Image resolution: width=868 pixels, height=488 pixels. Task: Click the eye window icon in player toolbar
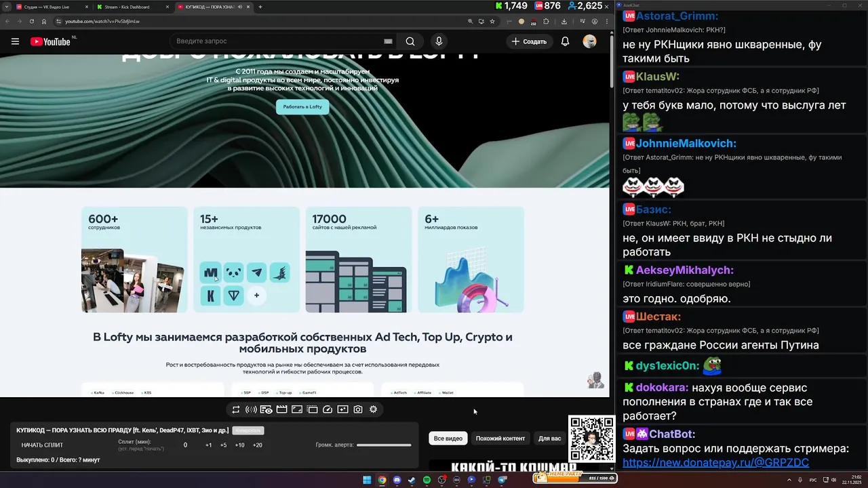(x=266, y=409)
